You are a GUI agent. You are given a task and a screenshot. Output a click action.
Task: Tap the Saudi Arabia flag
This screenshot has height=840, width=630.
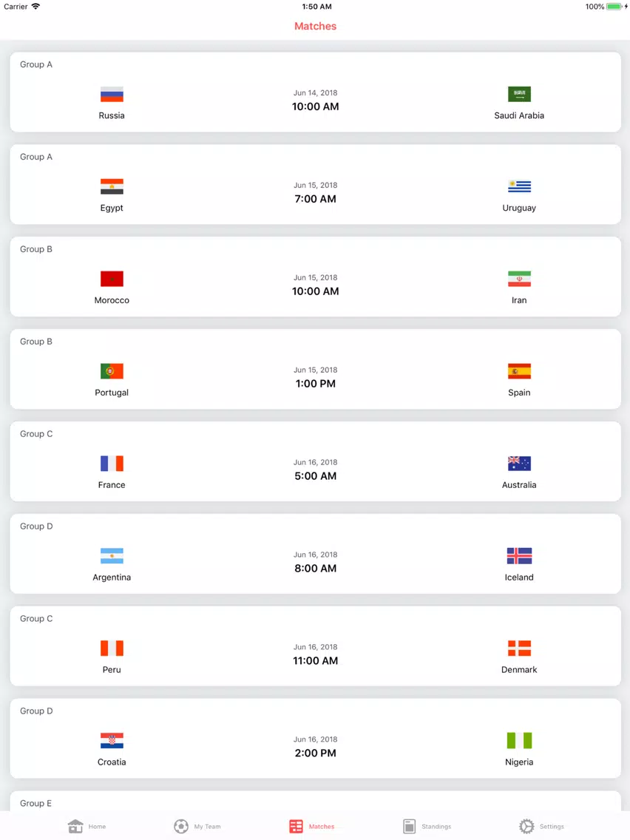coord(519,95)
